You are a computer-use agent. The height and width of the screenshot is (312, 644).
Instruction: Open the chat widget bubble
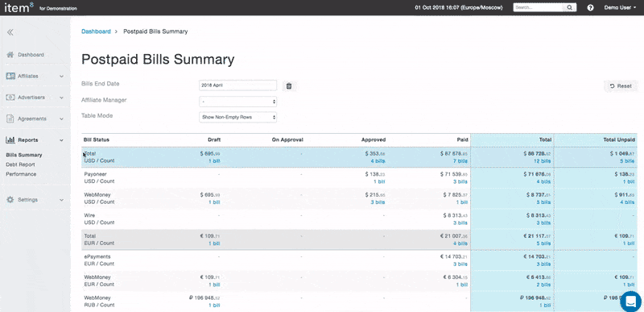630,302
